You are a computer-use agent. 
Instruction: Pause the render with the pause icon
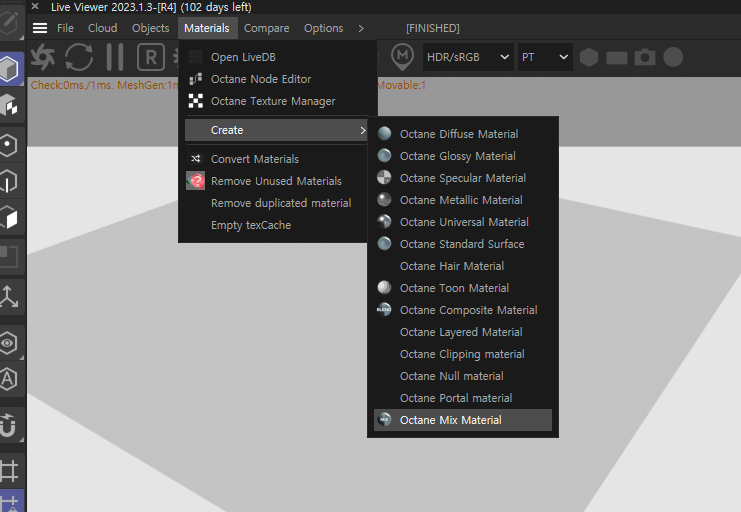click(x=115, y=57)
